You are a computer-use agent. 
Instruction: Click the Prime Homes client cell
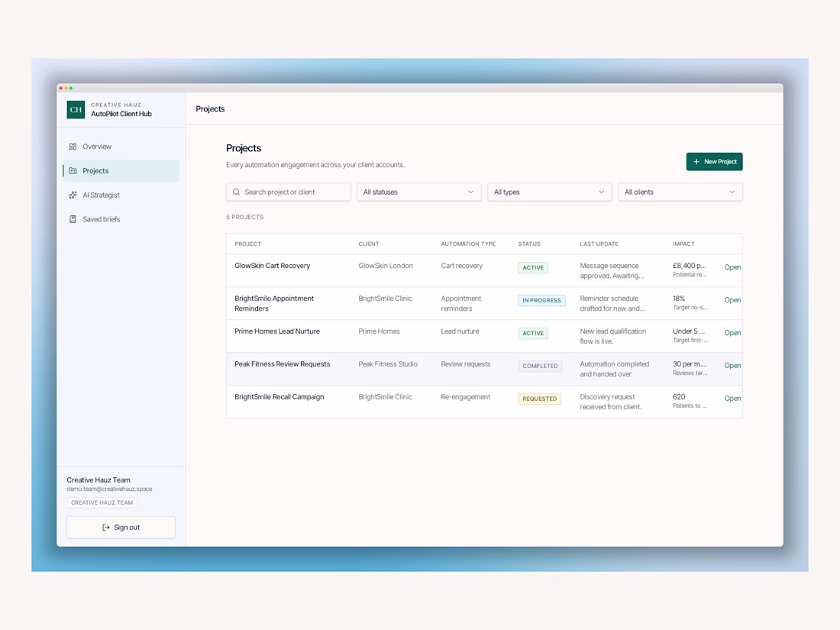click(380, 331)
